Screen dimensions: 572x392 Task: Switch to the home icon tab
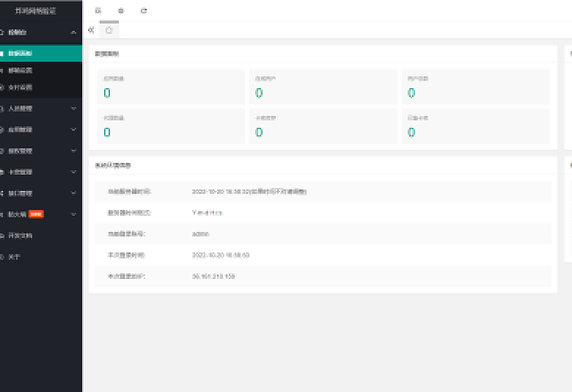[109, 30]
